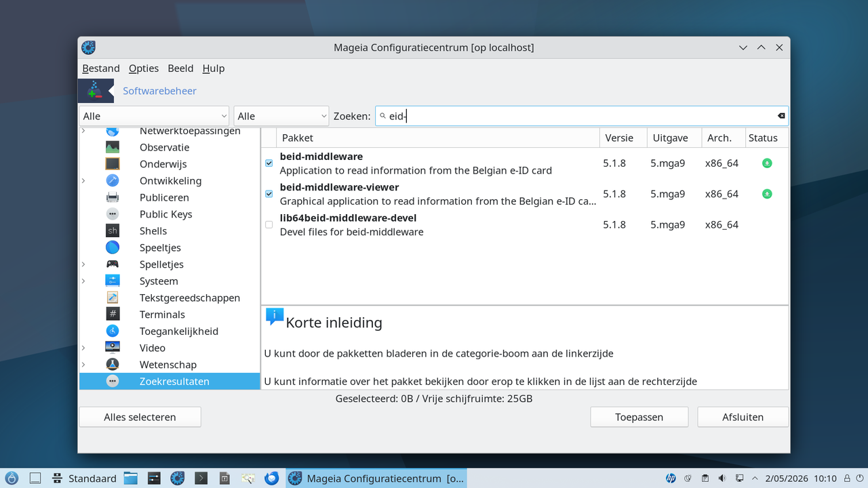The width and height of the screenshot is (868, 488).
Task: Sort packages by the Versie column header
Action: coord(624,138)
